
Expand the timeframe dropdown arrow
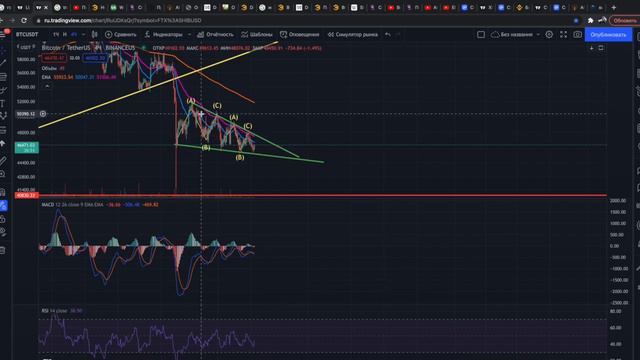83,35
